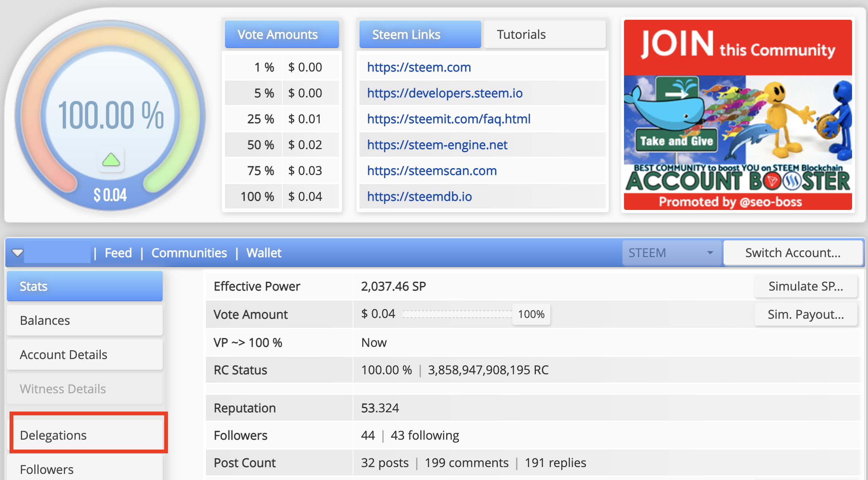Open the steemdb.io link
The image size is (868, 480).
[419, 197]
